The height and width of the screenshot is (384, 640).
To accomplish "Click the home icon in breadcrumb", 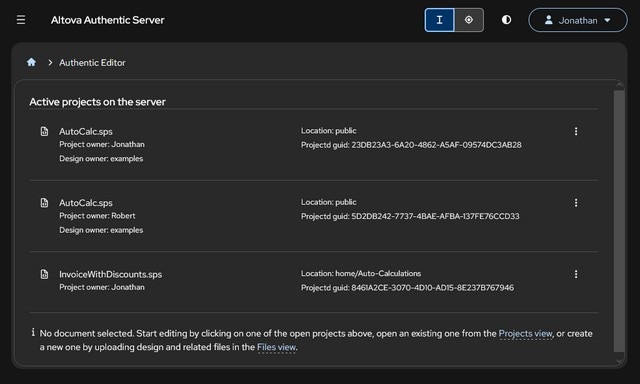I will pyautogui.click(x=31, y=62).
